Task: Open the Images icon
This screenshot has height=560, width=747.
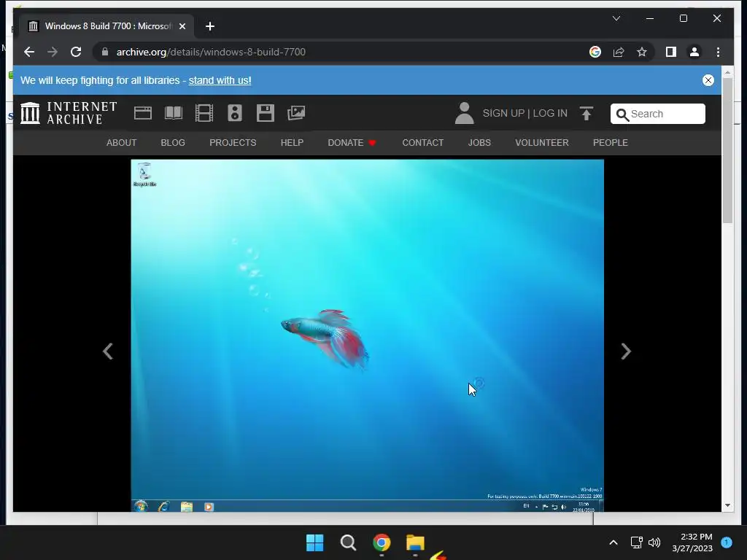Action: click(296, 113)
